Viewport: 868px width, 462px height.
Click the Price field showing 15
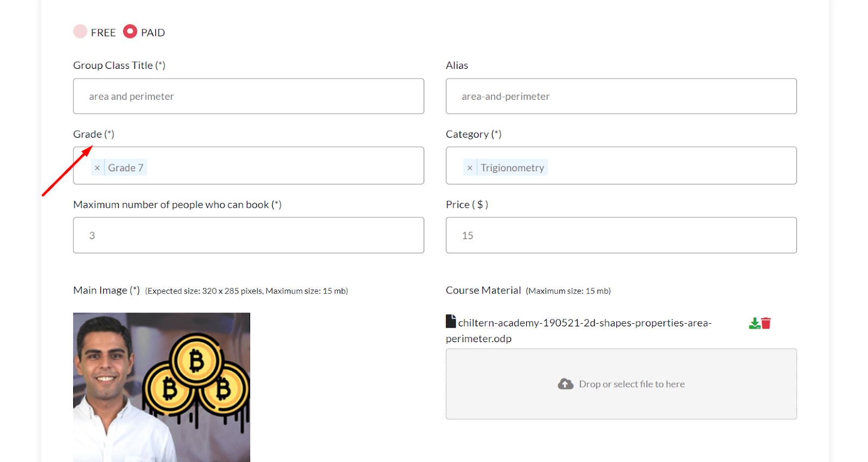(x=621, y=235)
